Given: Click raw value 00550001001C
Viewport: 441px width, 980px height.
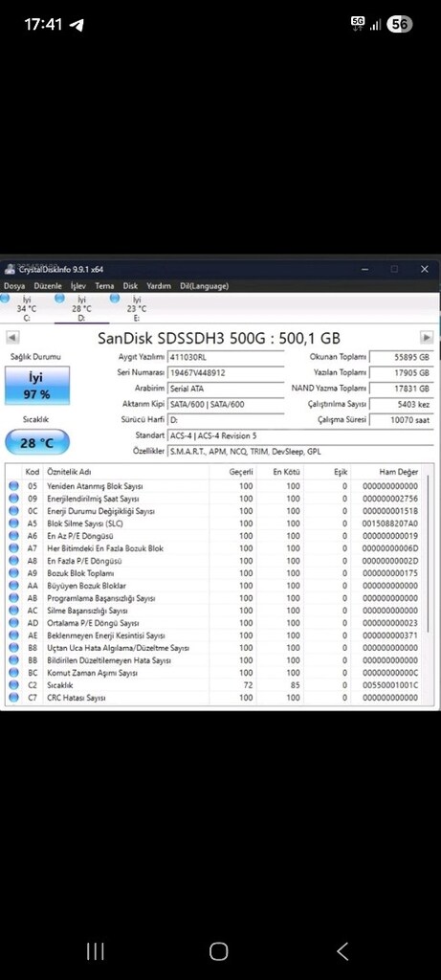Looking at the screenshot, I should coord(389,685).
